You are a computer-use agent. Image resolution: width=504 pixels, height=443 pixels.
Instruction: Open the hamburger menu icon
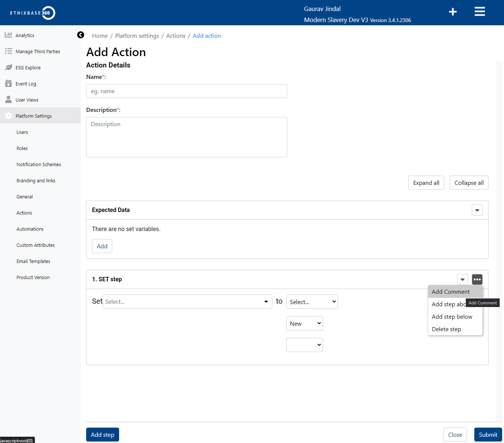[479, 11]
